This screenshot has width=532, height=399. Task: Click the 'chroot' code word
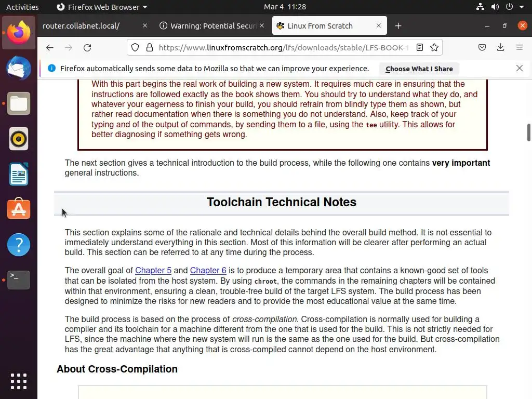point(265,281)
